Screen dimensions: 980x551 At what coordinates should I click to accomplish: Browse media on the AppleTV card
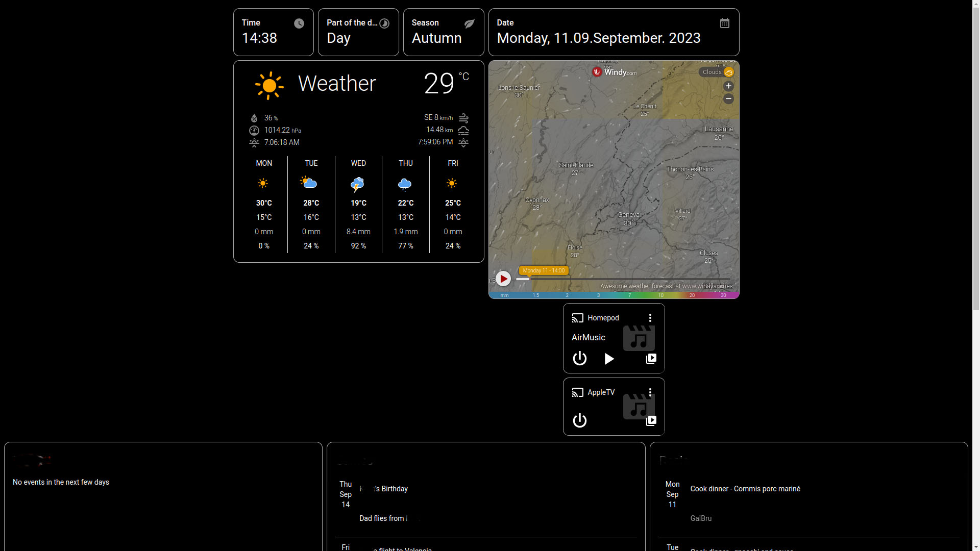pyautogui.click(x=651, y=421)
